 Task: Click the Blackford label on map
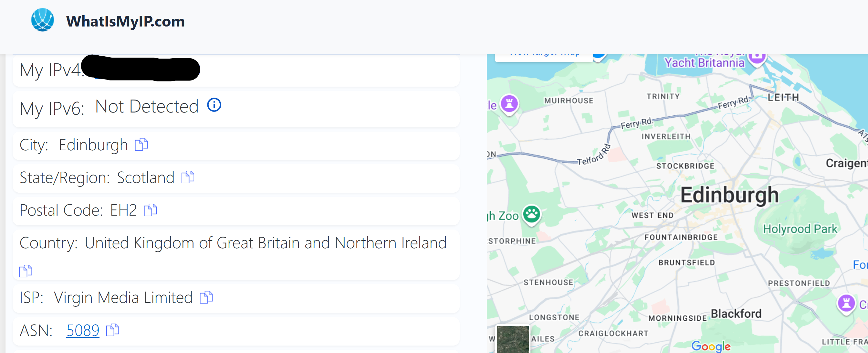tap(736, 314)
